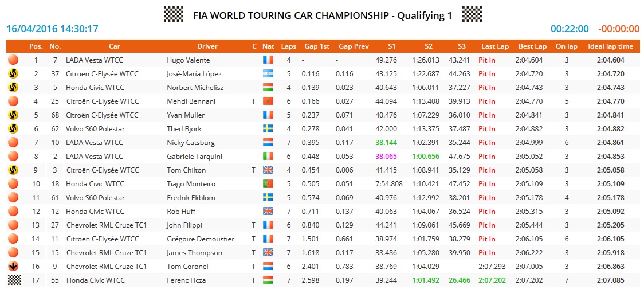Viewport: 644px width, 289px height.
Task: Click down-arrow status icon for Tom Coronel
Action: click(x=12, y=266)
